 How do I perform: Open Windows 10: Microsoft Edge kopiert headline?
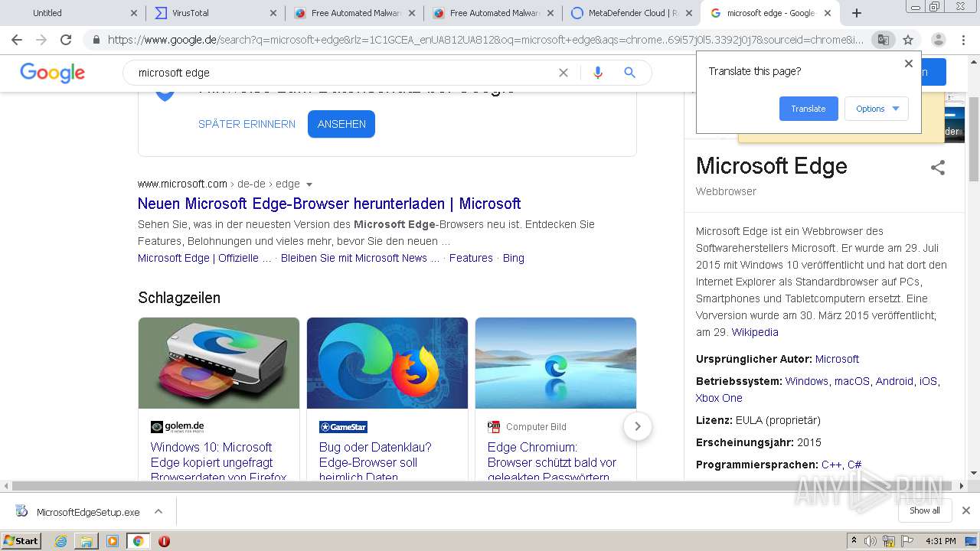[218, 462]
